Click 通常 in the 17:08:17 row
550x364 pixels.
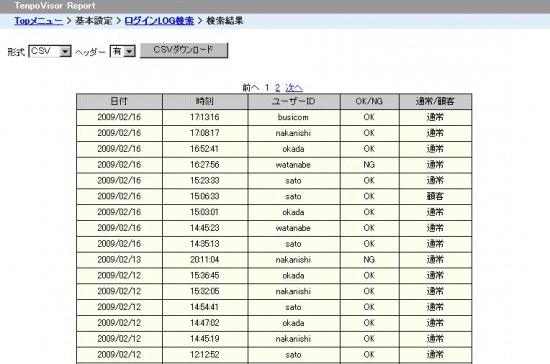(435, 133)
